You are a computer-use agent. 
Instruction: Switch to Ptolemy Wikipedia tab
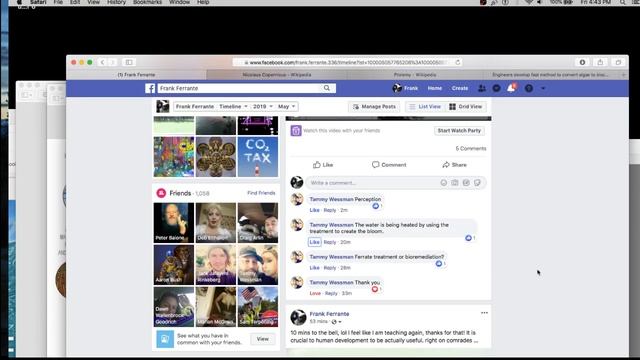415,75
